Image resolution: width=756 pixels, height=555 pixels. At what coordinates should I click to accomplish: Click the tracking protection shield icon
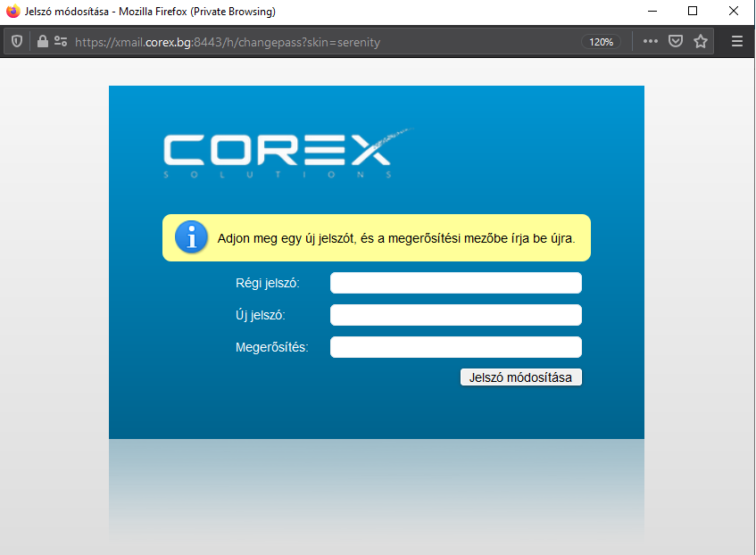tap(17, 41)
